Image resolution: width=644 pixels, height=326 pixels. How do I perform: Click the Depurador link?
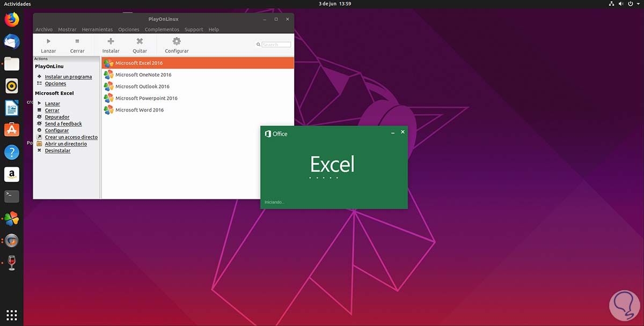57,117
